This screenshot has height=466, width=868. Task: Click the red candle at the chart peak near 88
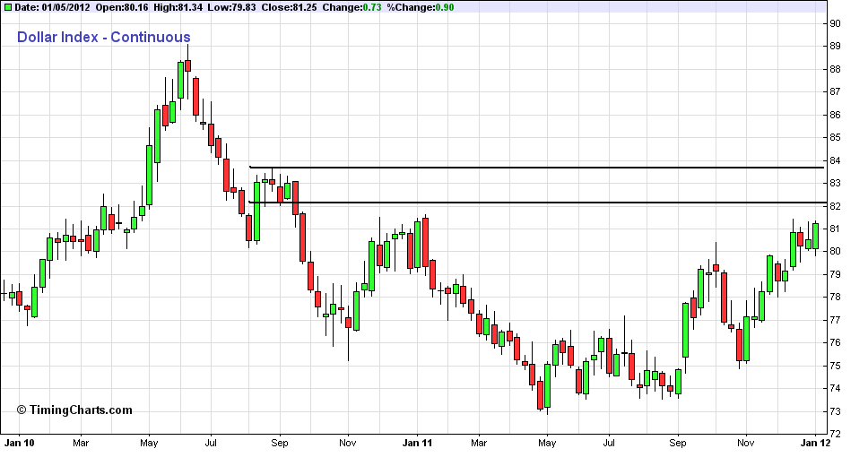point(187,65)
